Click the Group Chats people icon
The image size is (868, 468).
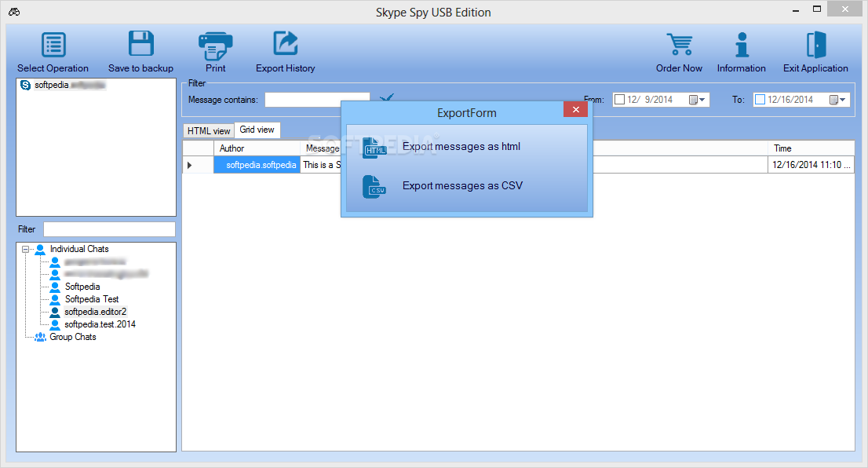pyautogui.click(x=40, y=337)
